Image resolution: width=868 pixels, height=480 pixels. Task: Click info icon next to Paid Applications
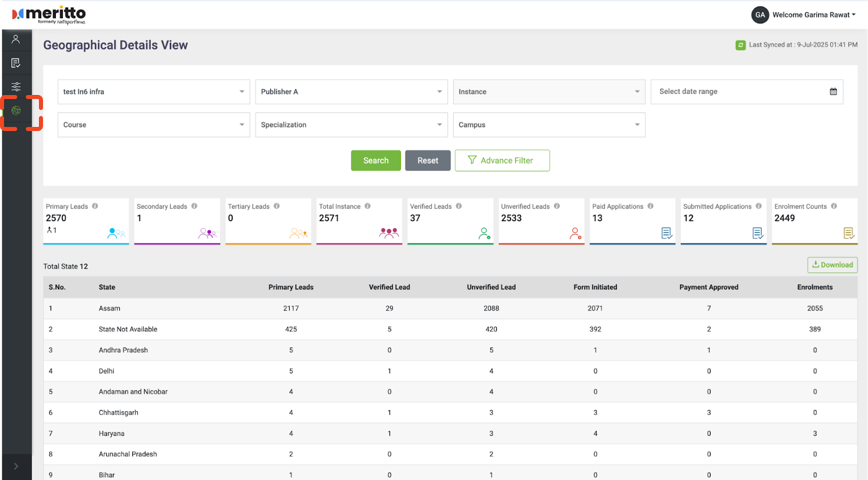[x=650, y=206]
